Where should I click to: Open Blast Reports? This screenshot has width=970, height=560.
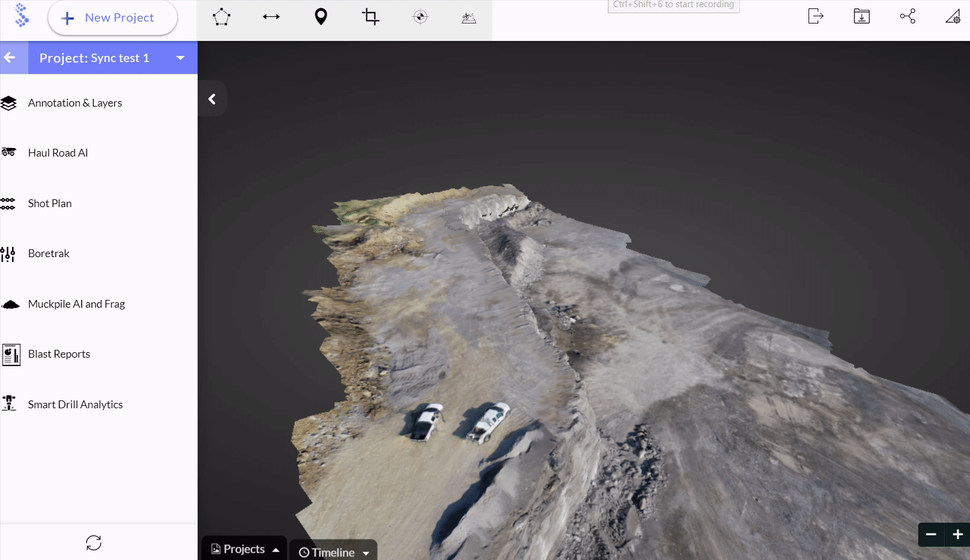point(59,354)
